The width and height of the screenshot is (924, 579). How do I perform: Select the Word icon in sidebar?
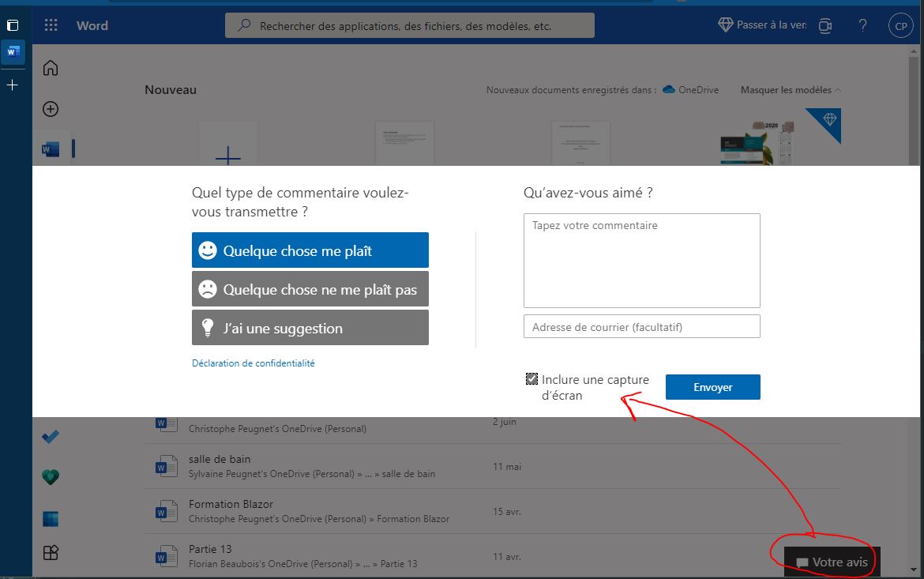(51, 149)
